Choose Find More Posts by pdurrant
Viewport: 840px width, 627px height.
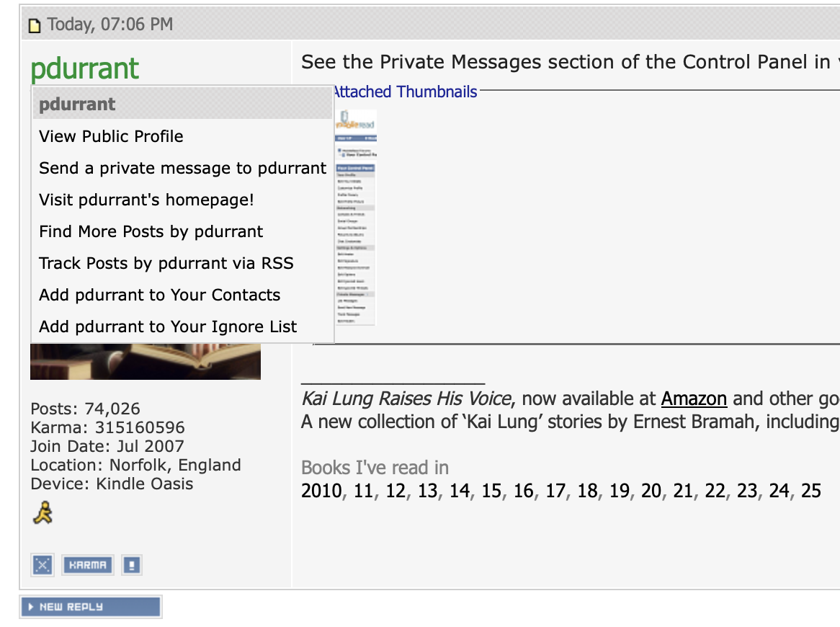pyautogui.click(x=151, y=231)
